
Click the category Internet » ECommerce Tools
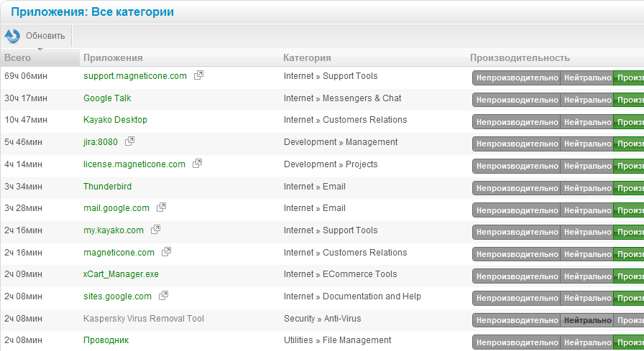pyautogui.click(x=340, y=274)
